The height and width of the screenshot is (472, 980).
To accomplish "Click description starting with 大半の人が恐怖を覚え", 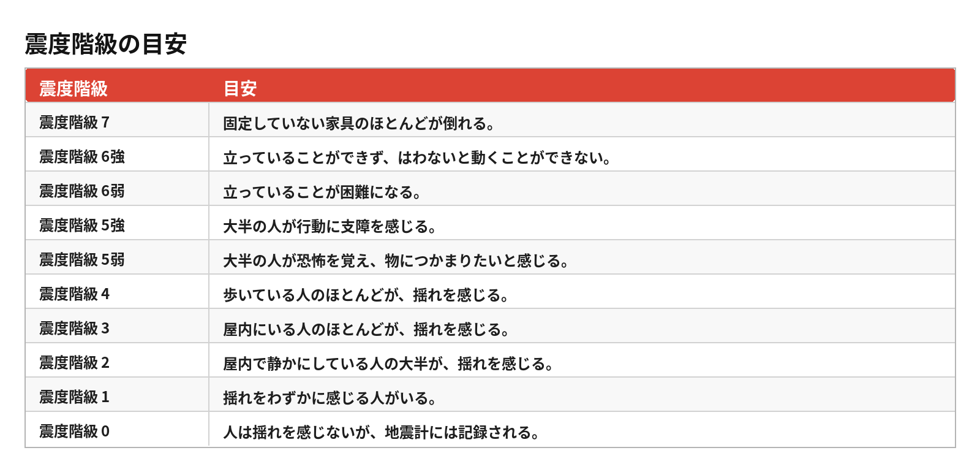I will coord(396,261).
